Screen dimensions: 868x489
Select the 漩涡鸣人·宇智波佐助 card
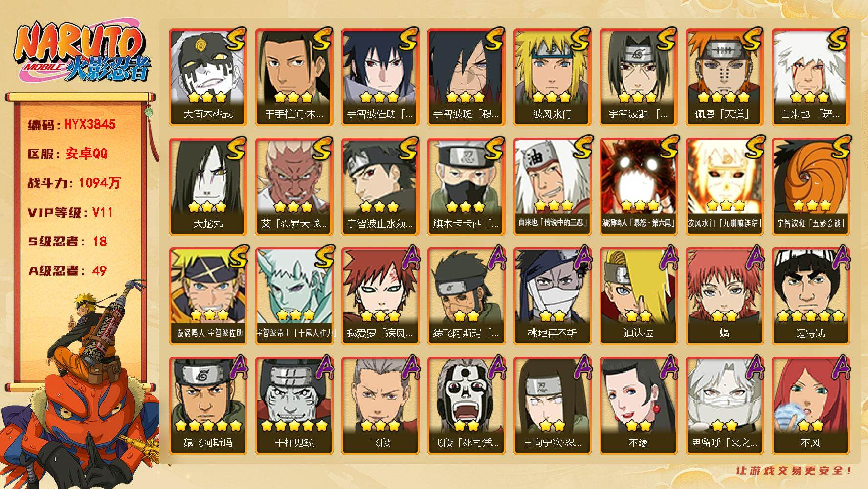coord(208,296)
